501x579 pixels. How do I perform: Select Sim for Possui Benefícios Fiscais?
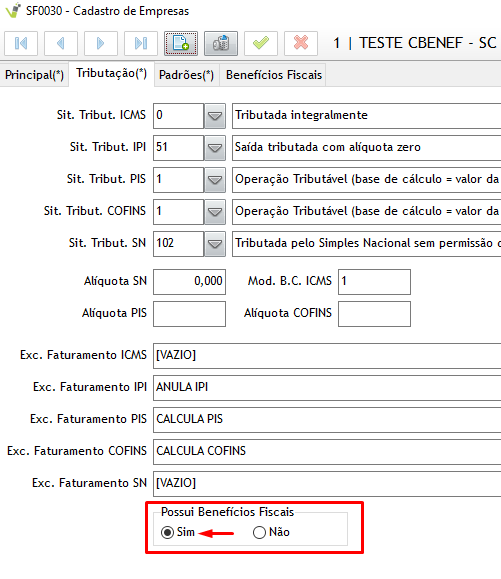click(x=167, y=532)
